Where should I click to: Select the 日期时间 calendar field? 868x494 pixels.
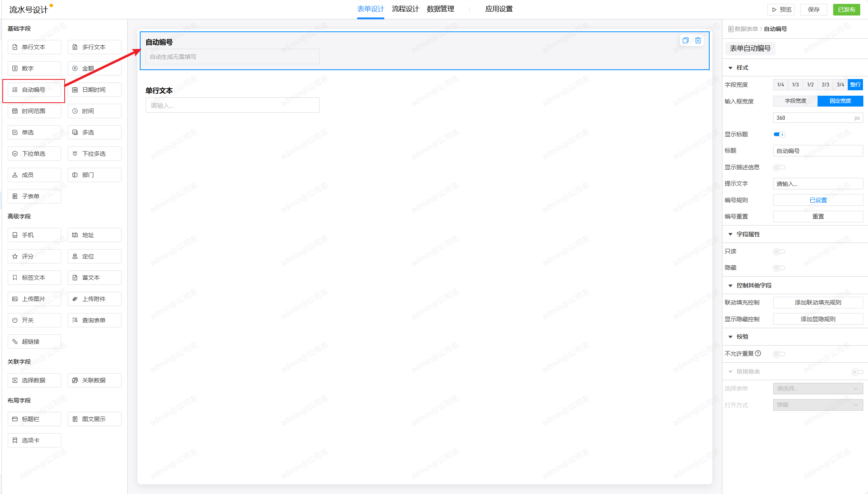point(94,90)
